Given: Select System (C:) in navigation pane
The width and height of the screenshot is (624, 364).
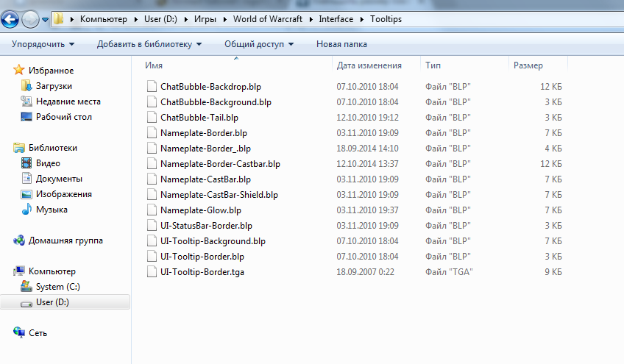Looking at the screenshot, I should [x=57, y=287].
